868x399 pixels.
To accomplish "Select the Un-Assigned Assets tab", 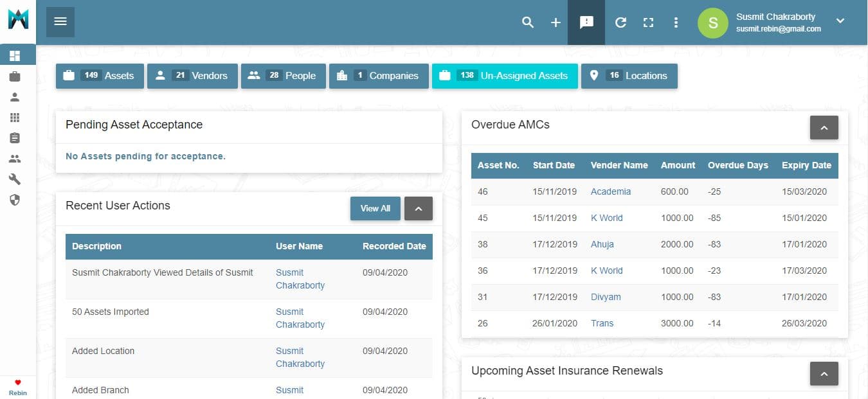I will tap(505, 76).
